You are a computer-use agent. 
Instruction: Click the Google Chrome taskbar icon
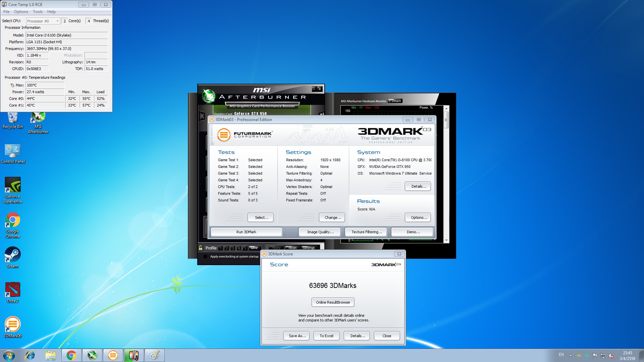pos(71,355)
